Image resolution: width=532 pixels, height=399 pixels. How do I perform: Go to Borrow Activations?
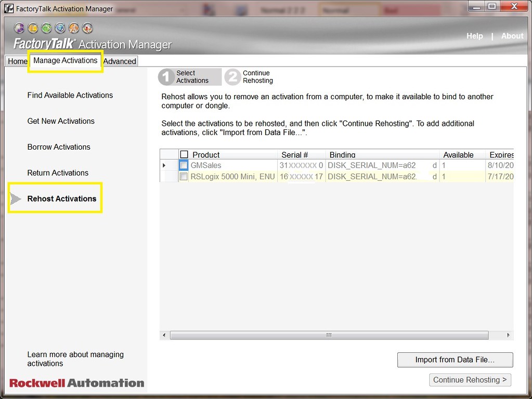[x=59, y=147]
